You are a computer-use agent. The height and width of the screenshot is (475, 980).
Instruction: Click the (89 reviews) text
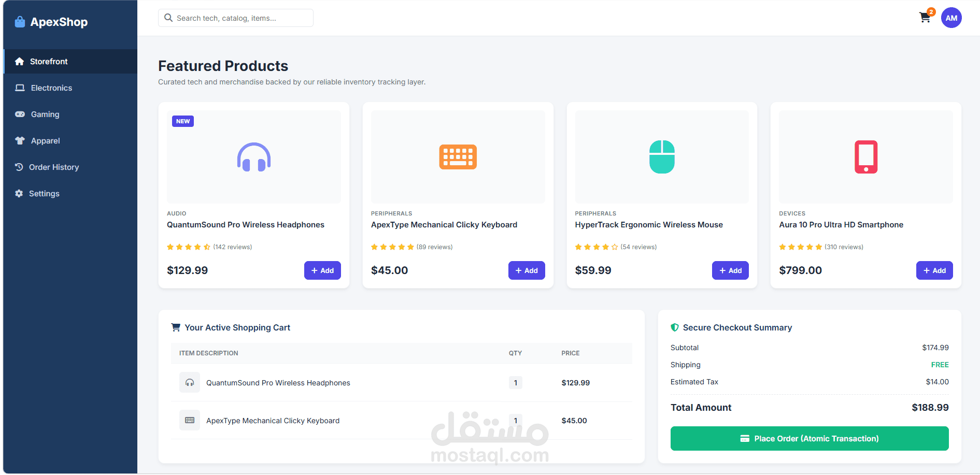click(435, 247)
